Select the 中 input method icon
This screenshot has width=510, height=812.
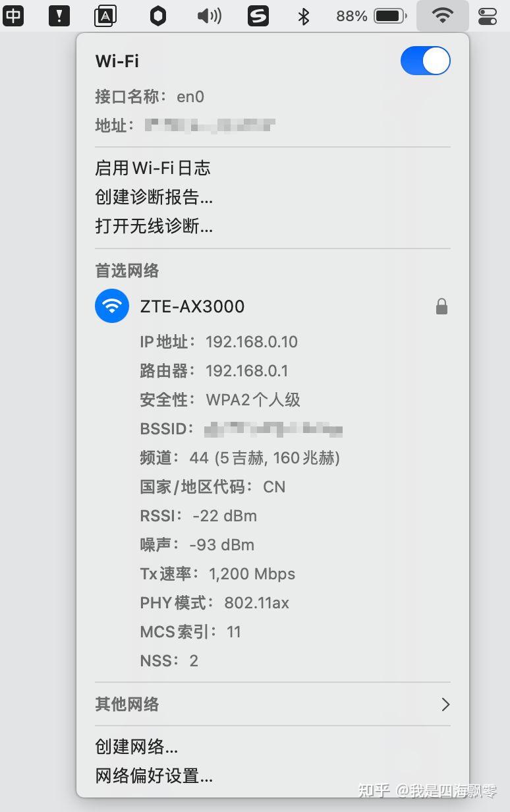click(x=14, y=16)
